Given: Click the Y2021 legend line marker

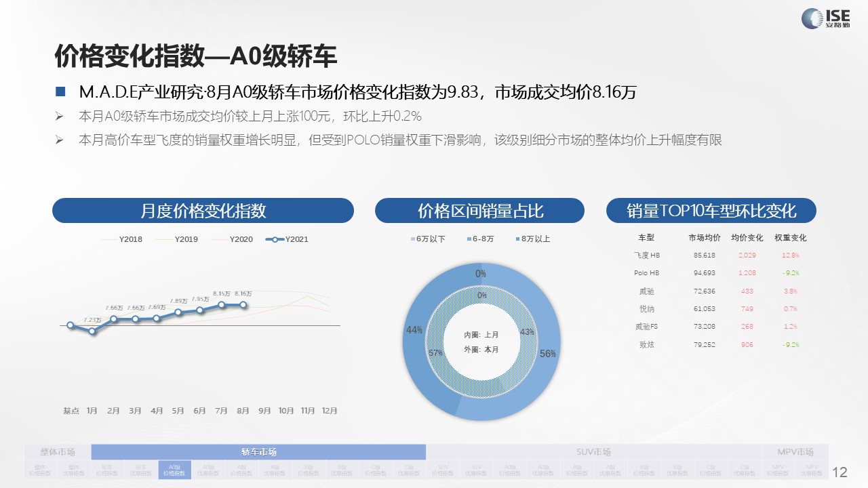Looking at the screenshot, I should [275, 239].
